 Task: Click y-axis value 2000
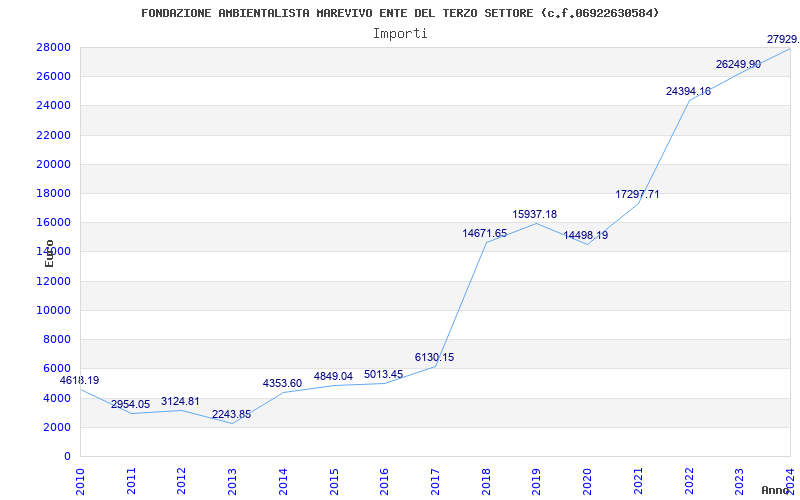click(56, 427)
